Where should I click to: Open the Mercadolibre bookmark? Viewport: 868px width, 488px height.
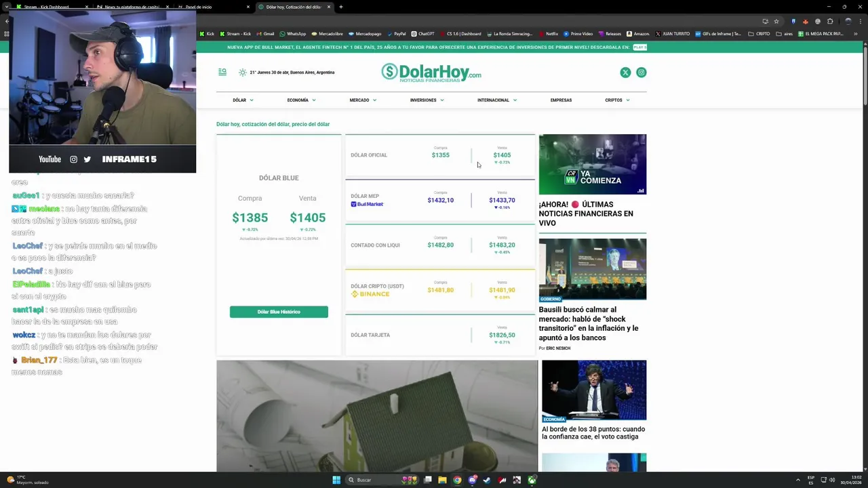(x=327, y=33)
